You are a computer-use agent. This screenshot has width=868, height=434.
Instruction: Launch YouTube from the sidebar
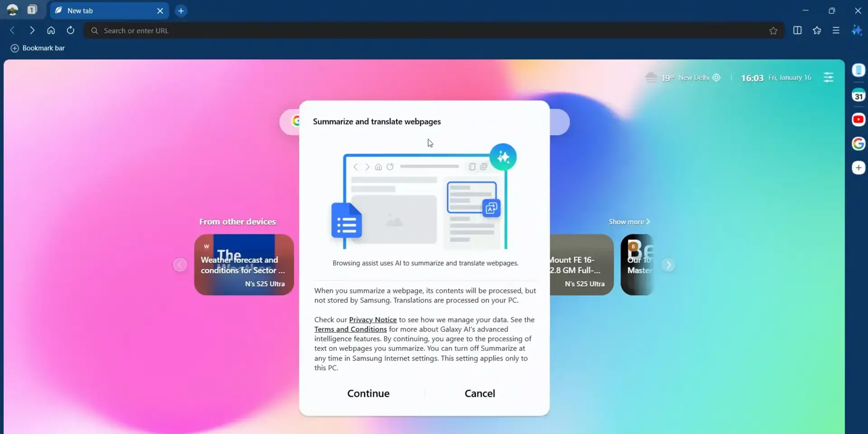[x=859, y=119]
